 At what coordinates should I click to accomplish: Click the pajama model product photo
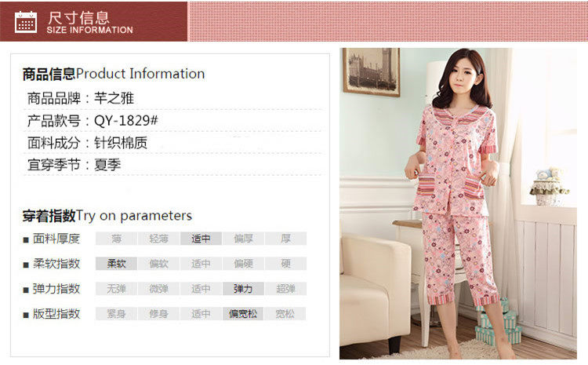[458, 203]
